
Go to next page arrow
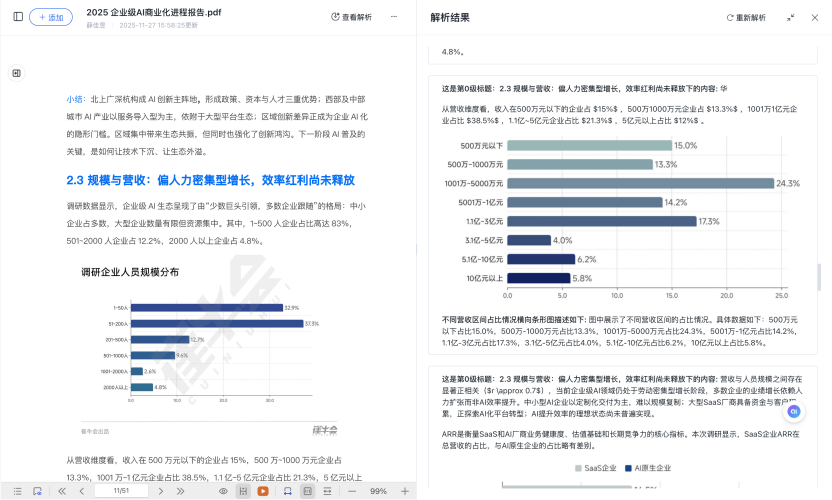click(x=161, y=491)
